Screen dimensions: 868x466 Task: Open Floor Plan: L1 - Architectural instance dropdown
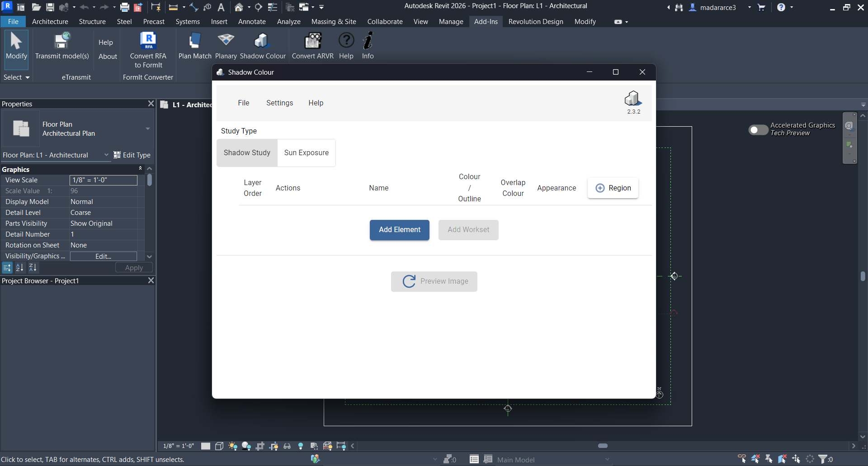tap(106, 155)
